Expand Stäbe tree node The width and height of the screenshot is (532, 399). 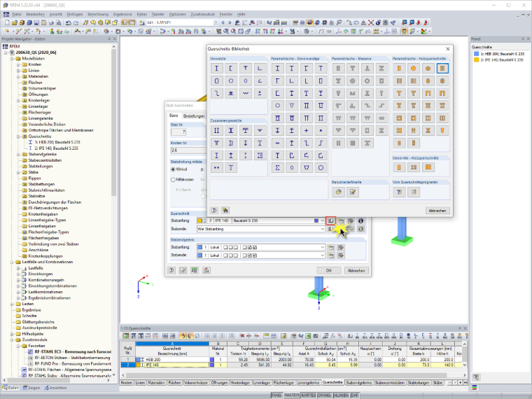point(18,172)
